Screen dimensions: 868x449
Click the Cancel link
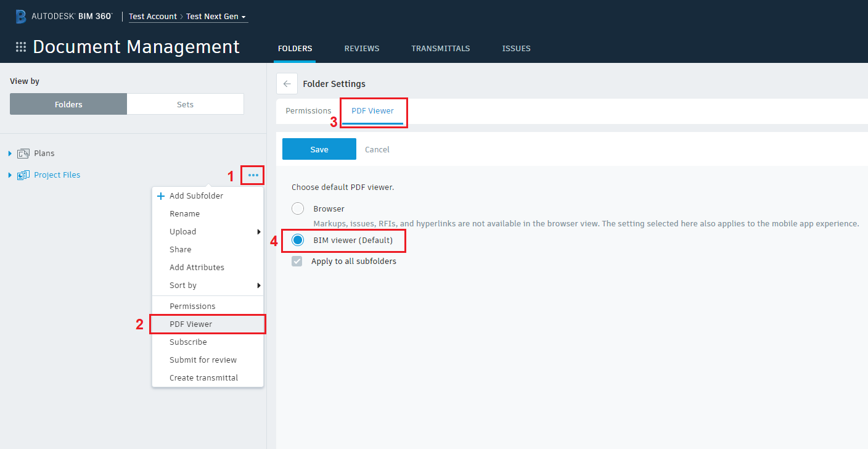pos(377,150)
